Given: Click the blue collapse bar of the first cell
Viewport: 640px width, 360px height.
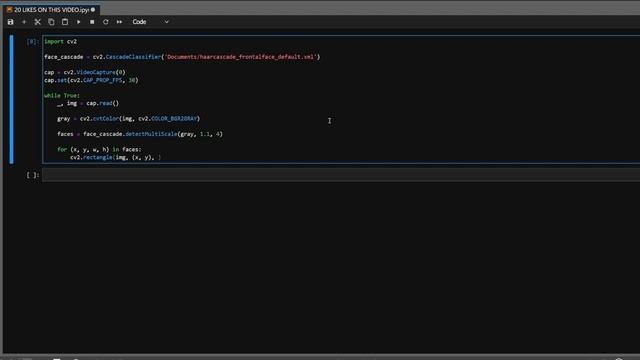Looking at the screenshot, I should (x=11, y=99).
